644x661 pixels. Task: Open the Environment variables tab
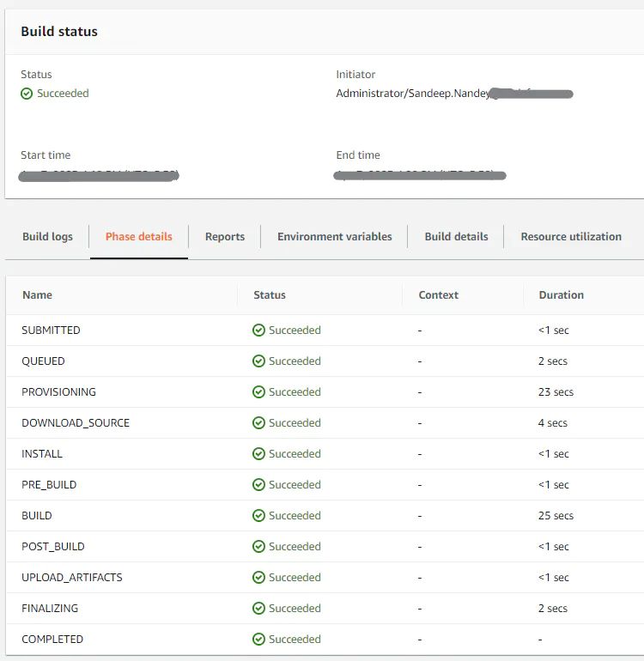point(334,236)
